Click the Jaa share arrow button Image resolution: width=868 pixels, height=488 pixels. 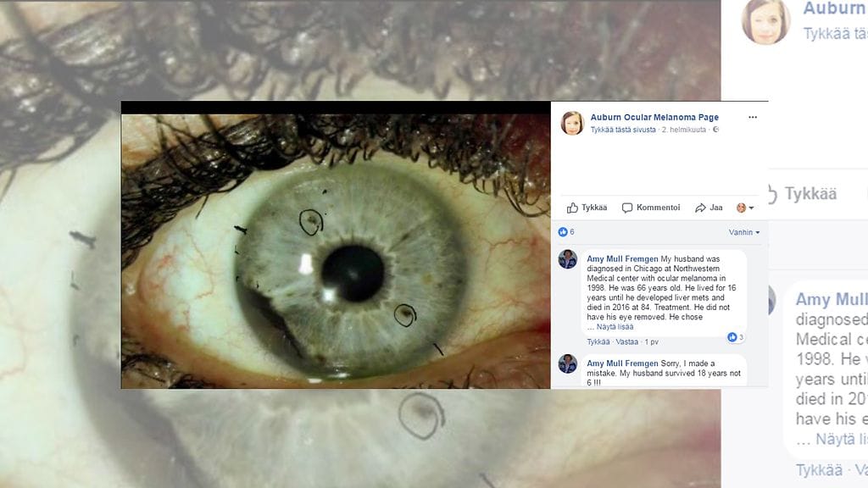click(709, 208)
